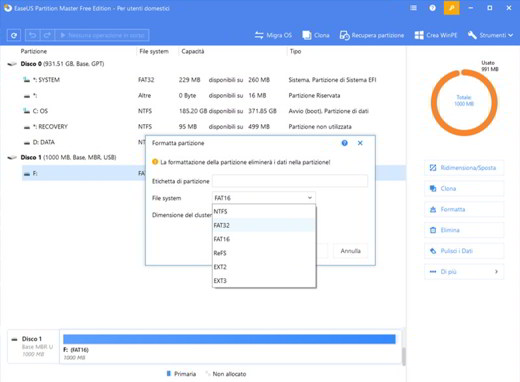Select EXT3 from file system list
This screenshot has width=520, height=382.
pos(264,281)
